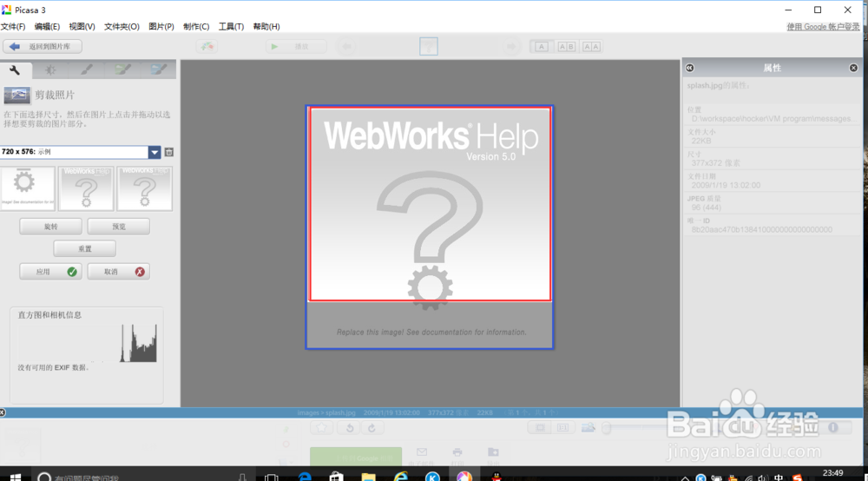This screenshot has width=868, height=481.
Task: Close the 属性 panel with right X
Action: coord(853,68)
